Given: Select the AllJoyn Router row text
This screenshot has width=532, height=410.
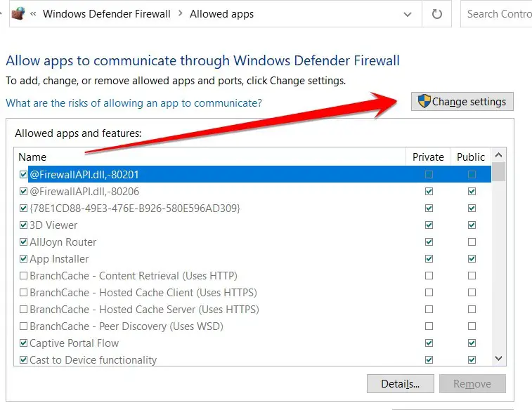Looking at the screenshot, I should pyautogui.click(x=63, y=242).
